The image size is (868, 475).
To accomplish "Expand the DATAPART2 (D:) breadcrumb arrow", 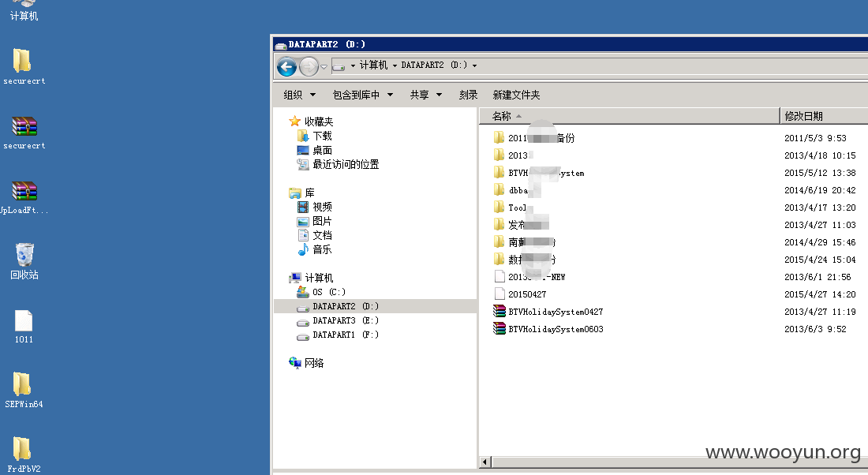I will 474,65.
